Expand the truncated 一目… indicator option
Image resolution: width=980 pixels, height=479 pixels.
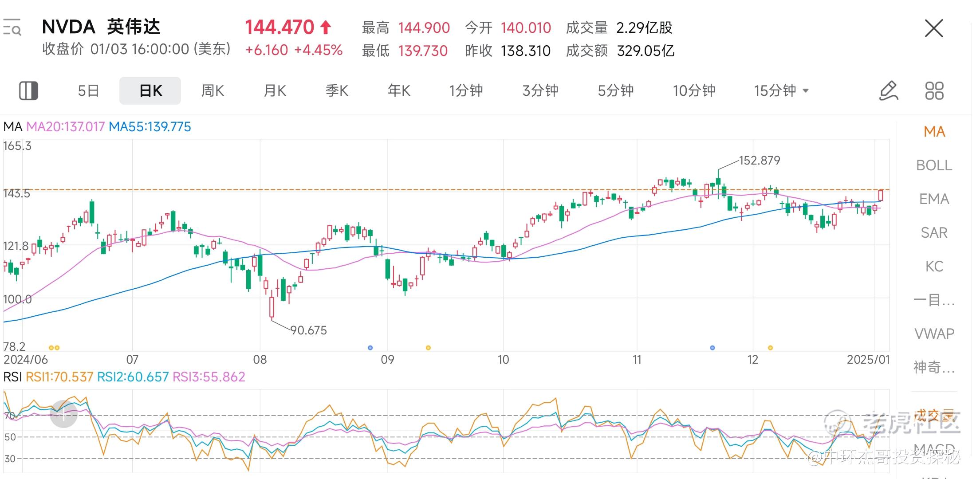pyautogui.click(x=934, y=300)
